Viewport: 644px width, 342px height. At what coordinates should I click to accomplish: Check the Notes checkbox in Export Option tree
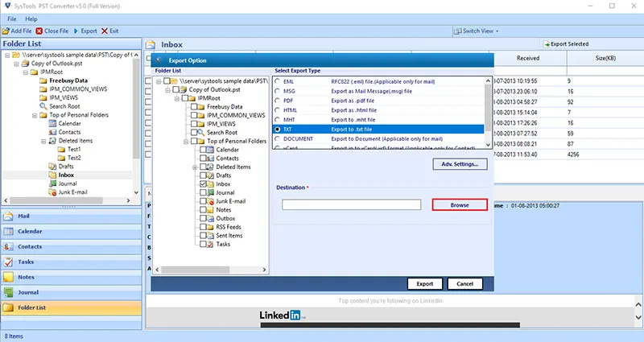coord(203,210)
